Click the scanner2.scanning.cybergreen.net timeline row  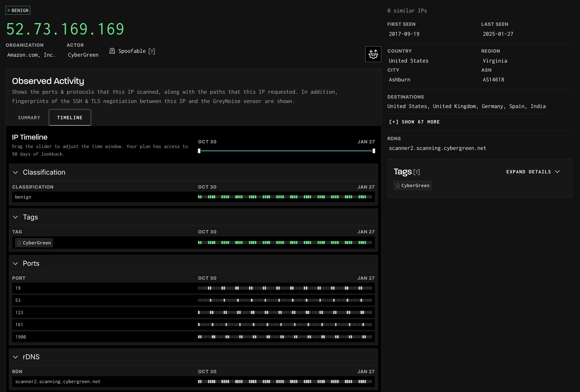(x=193, y=381)
